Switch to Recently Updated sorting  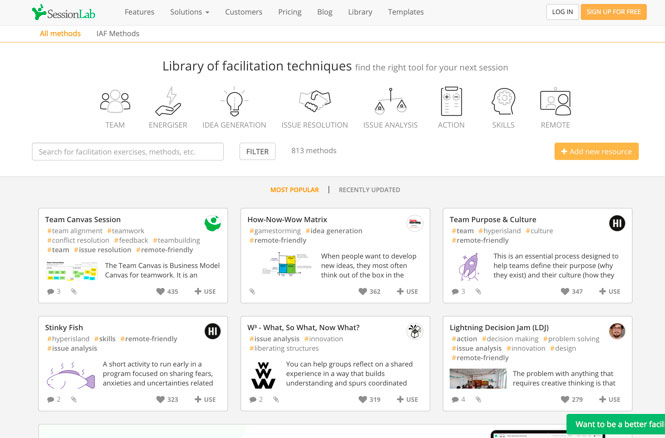coord(369,190)
